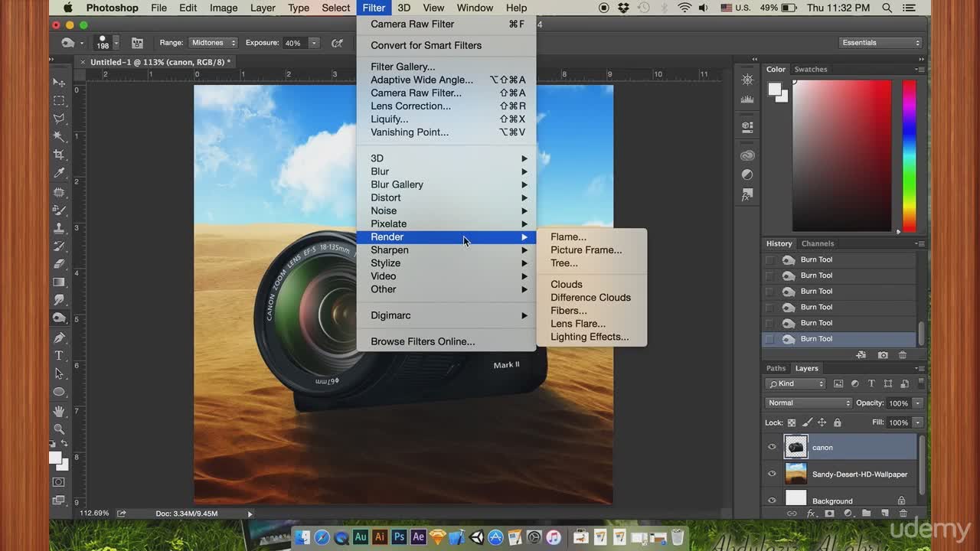Open the brush preset picker dropdown
Viewport: 980px width, 551px height.
[116, 44]
